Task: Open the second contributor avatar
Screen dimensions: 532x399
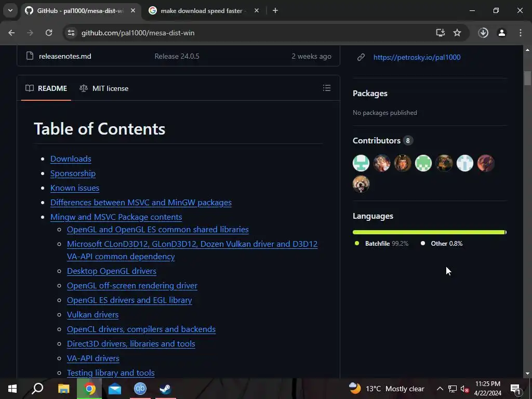Action: coord(382,163)
